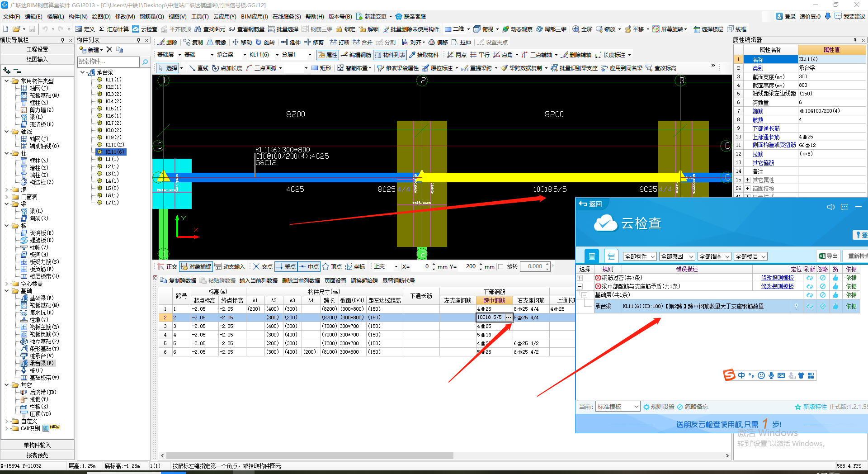
Task: Open the 编辑钢筋 edit rebar tool
Action: 356,55
